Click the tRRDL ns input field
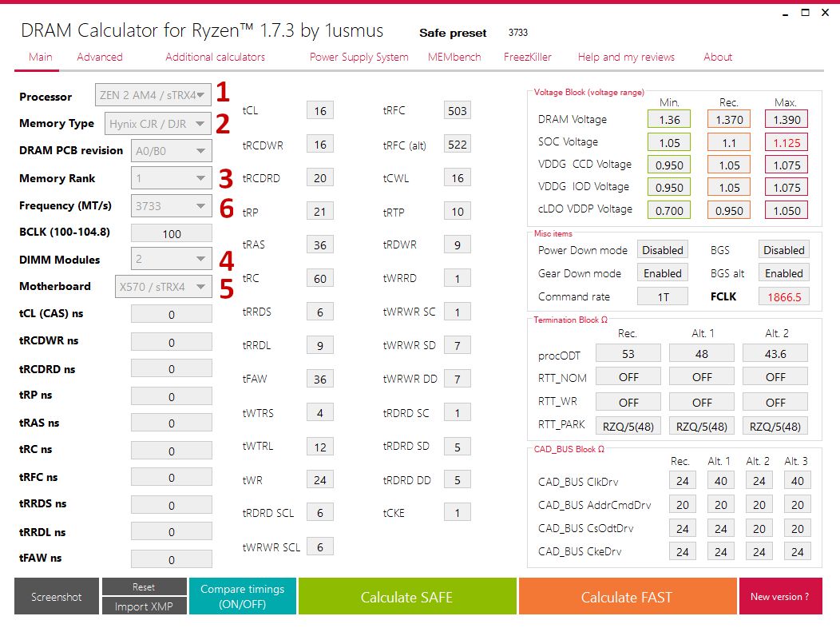The image size is (840, 632). tap(172, 532)
